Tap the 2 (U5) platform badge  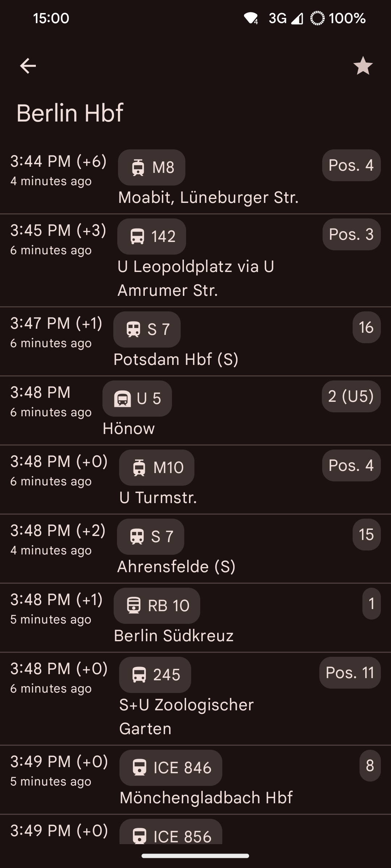tap(351, 396)
